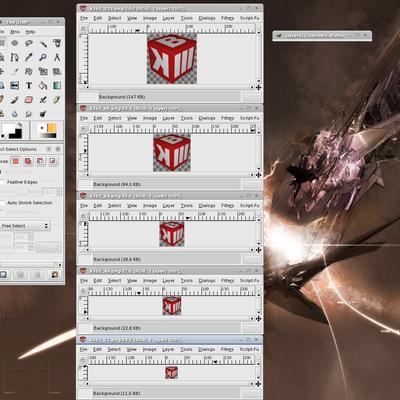Select the Ink tool
This screenshot has height=400, width=400.
coord(57,100)
